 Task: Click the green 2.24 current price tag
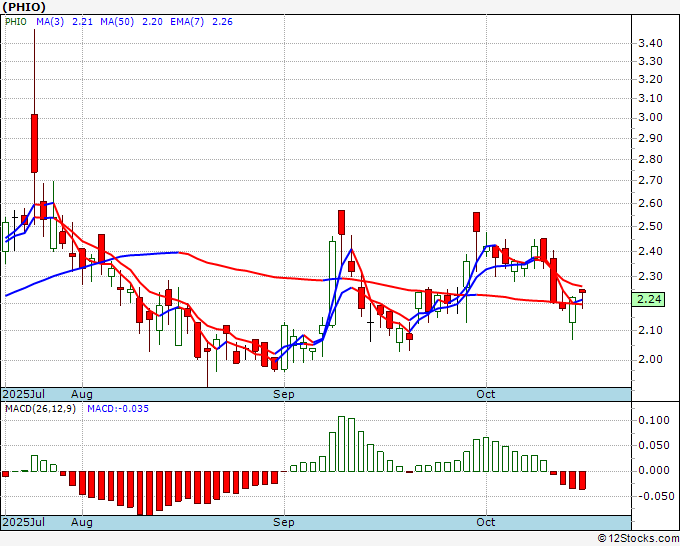click(648, 299)
